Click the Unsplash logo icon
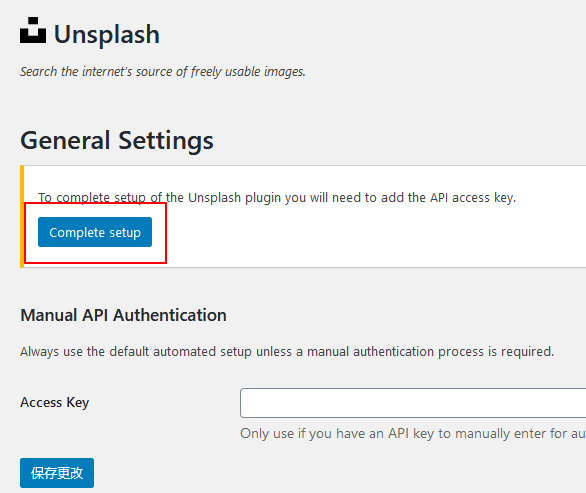 [x=33, y=30]
